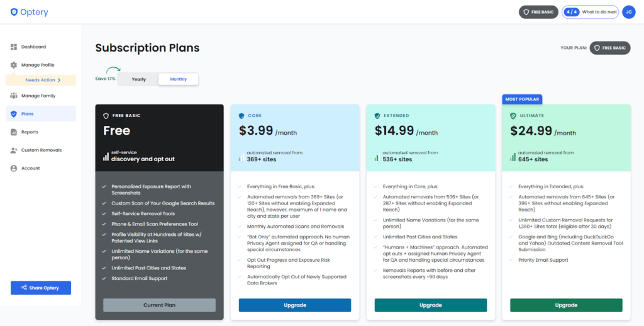
Task: Open the Dashboard grid icon
Action: 14,47
